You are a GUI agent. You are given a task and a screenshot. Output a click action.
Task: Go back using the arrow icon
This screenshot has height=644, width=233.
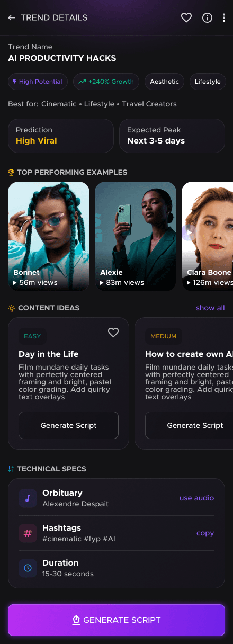pyautogui.click(x=12, y=18)
